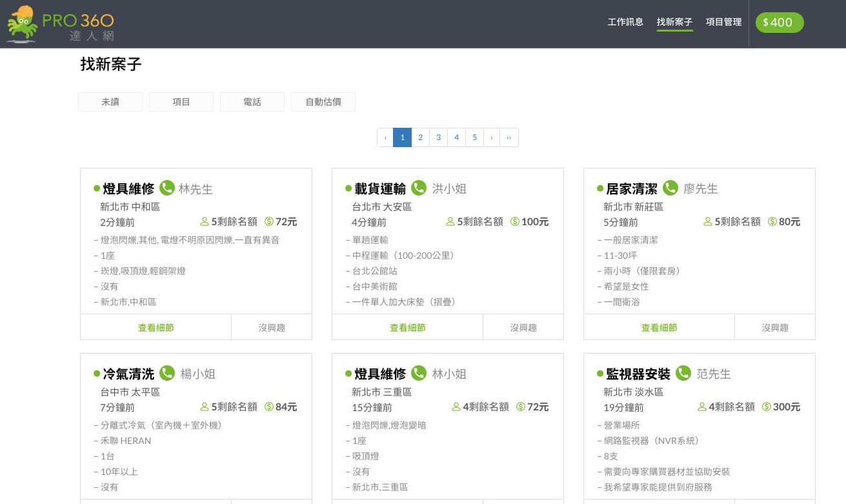Open 冷氣清洗 card title
Screen dimensions: 846x504
coord(128,374)
